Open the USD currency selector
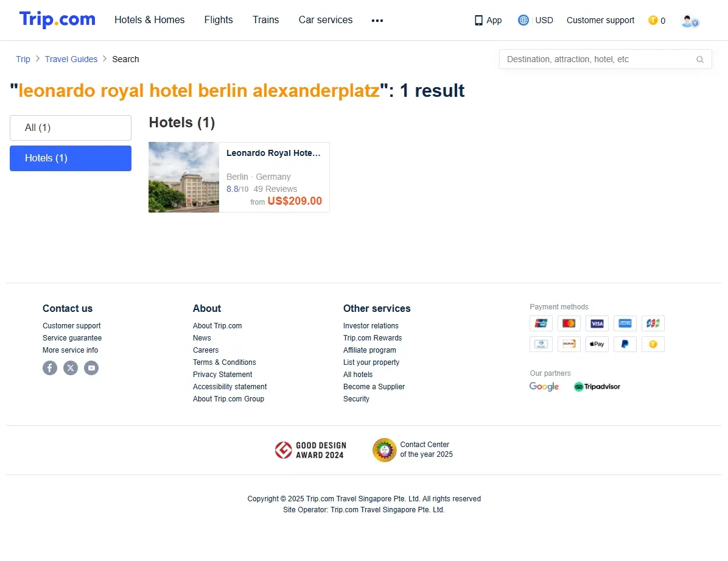Image resolution: width=728 pixels, height=561 pixels. click(x=536, y=20)
